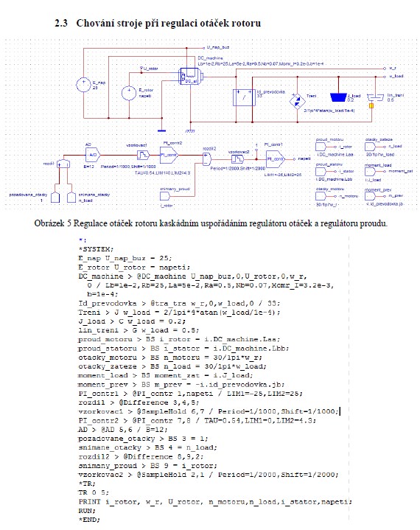
Task: Click the Obrázek 5 figure caption
Action: tap(211, 223)
